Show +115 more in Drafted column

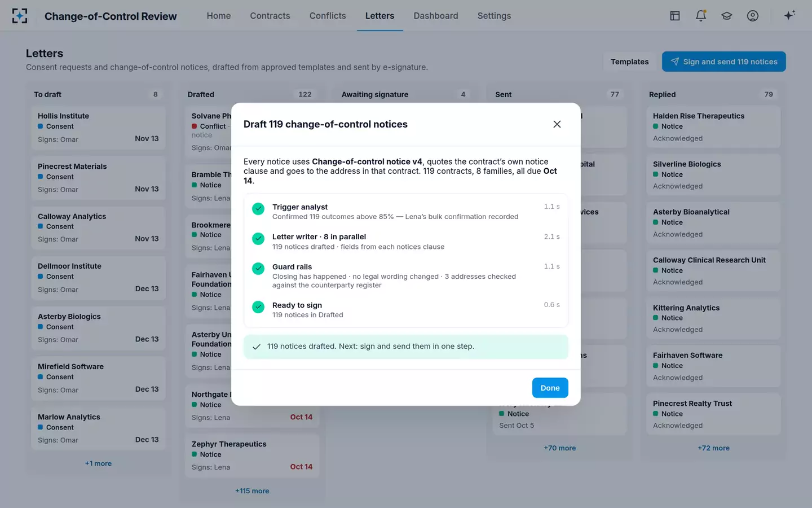click(252, 491)
